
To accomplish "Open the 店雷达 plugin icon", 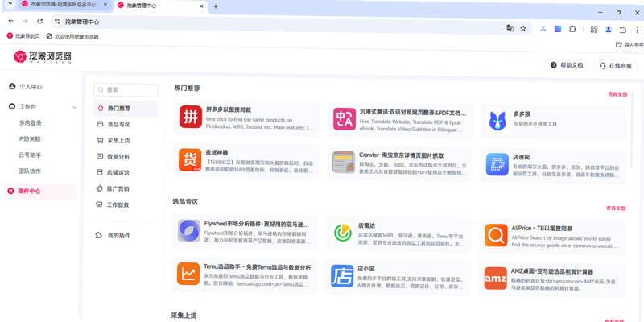I will point(343,233).
